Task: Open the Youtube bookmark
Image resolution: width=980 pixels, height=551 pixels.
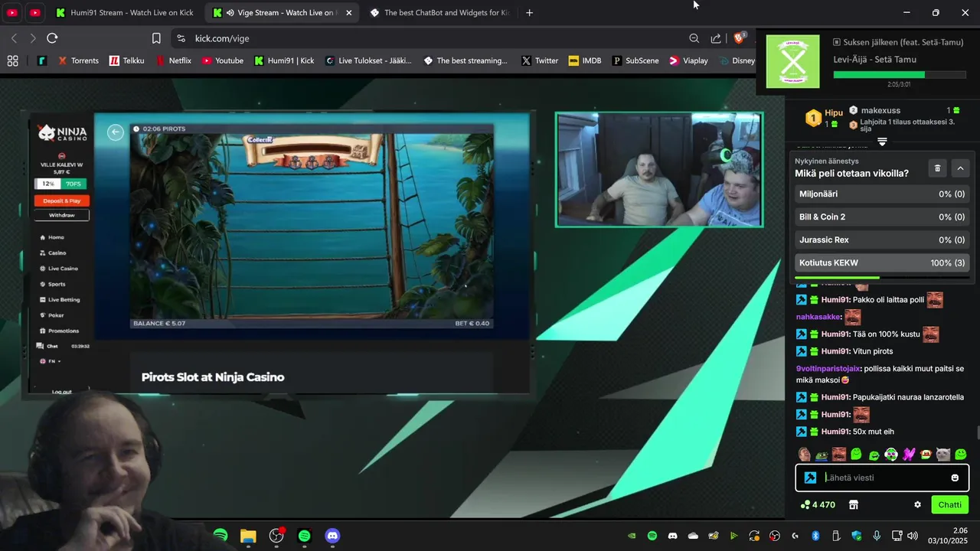Action: click(x=223, y=60)
